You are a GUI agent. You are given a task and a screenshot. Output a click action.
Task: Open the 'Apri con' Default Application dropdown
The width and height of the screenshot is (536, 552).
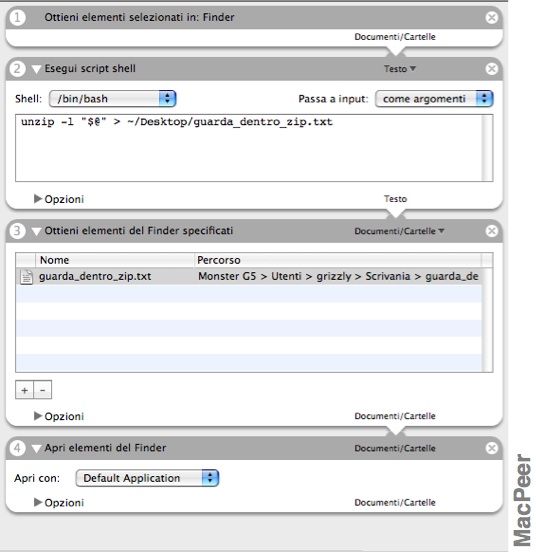pyautogui.click(x=147, y=478)
